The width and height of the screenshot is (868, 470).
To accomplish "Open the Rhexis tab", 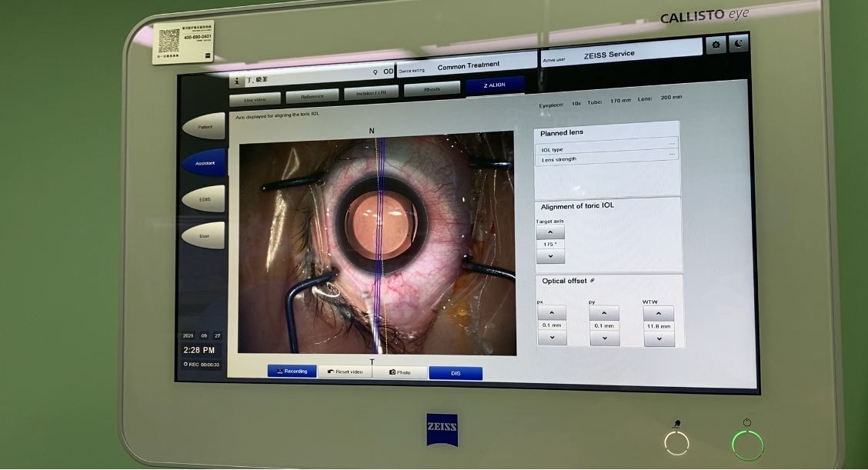I will point(432,89).
